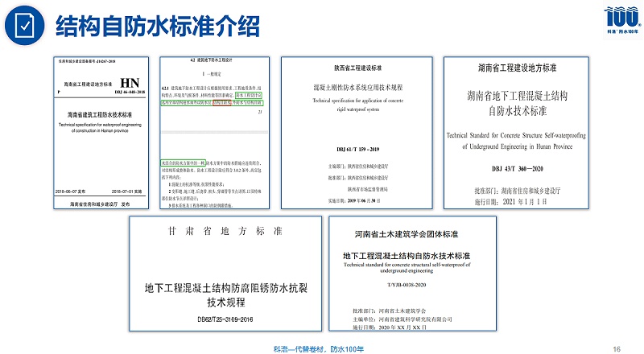This screenshot has height=354, width=644.
Task: Select heading 湖南省工程建设地方标准
Action: pos(517,68)
